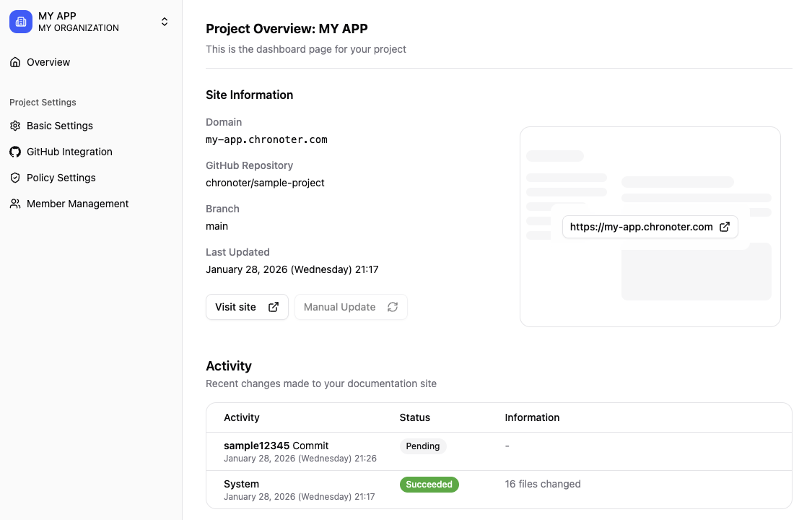
Task: Click the Manual Update button
Action: [x=351, y=306]
